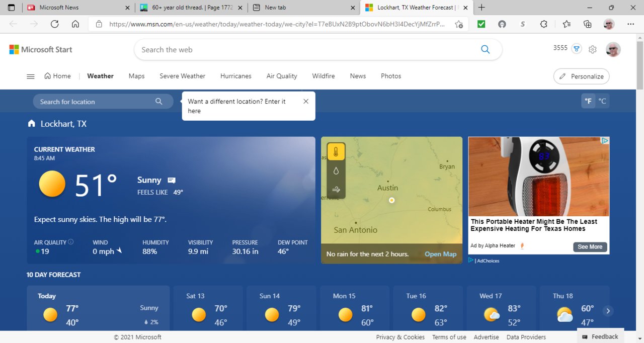This screenshot has height=343, width=644.
Task: Click the See More ad button
Action: [x=590, y=246]
